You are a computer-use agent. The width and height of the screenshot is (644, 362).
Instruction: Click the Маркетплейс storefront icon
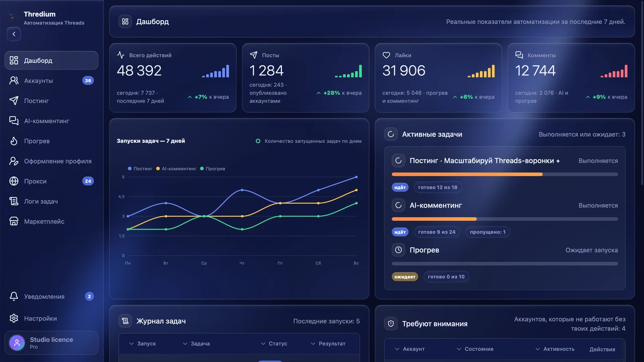click(x=14, y=221)
